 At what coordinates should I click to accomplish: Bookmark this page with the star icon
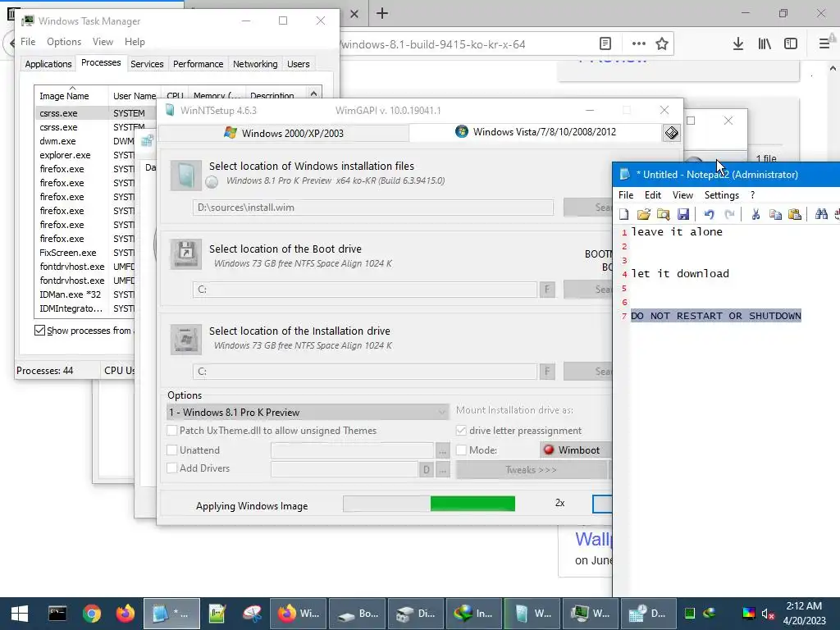pyautogui.click(x=662, y=43)
